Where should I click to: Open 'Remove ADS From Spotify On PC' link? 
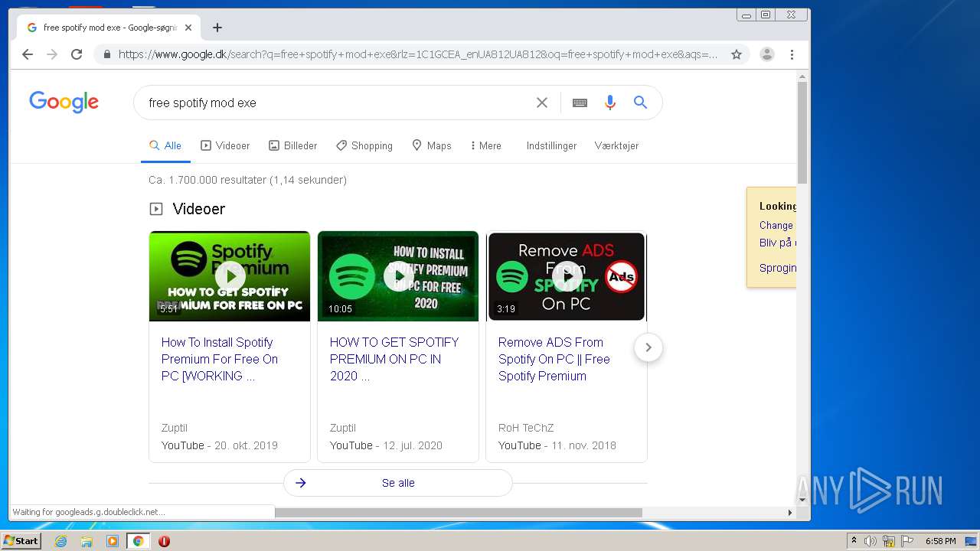click(554, 359)
